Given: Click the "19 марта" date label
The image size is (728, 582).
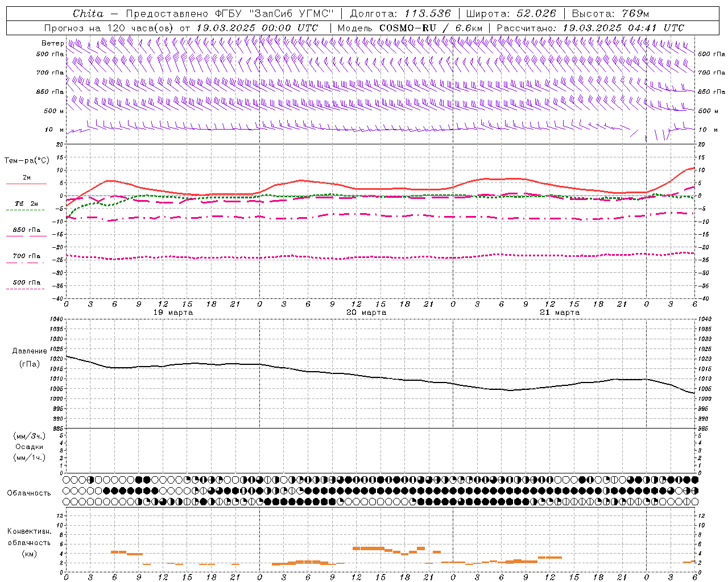Looking at the screenshot, I should pos(173,313).
